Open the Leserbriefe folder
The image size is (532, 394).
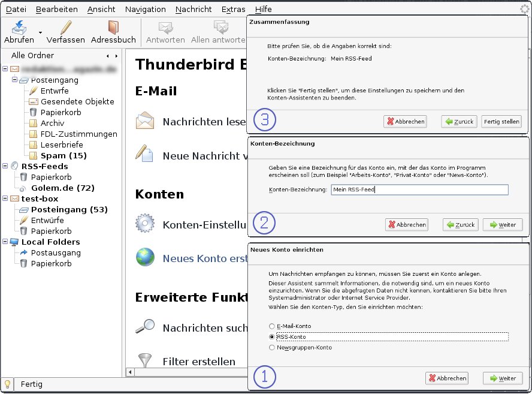(x=62, y=145)
